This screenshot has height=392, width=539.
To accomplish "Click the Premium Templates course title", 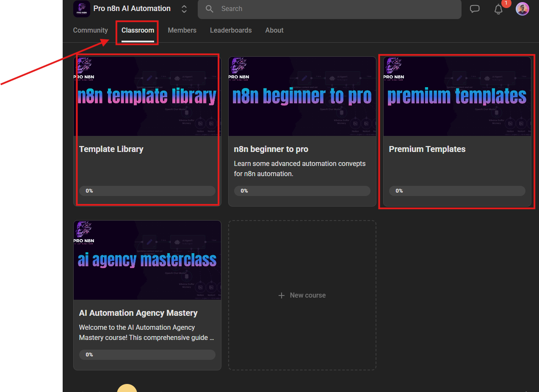I will pyautogui.click(x=427, y=149).
